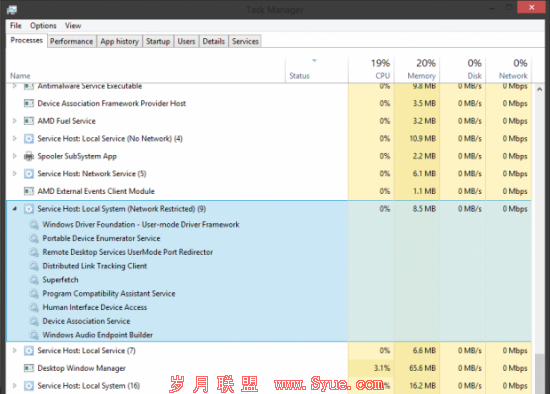Sort processes by Disk column header
This screenshot has width=550, height=394.
462,70
